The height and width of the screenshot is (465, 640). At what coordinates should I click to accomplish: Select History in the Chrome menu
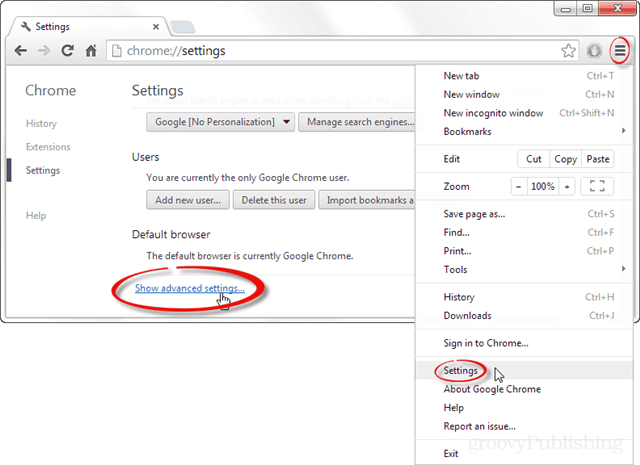coord(524,297)
